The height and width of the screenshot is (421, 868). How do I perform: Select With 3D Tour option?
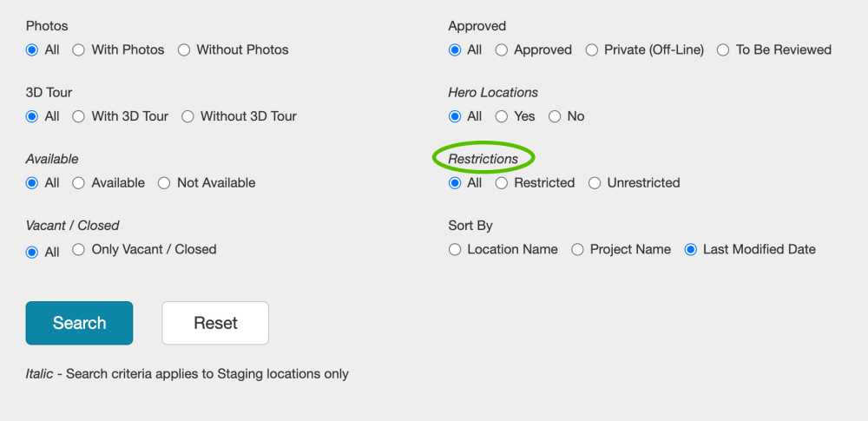click(x=78, y=116)
